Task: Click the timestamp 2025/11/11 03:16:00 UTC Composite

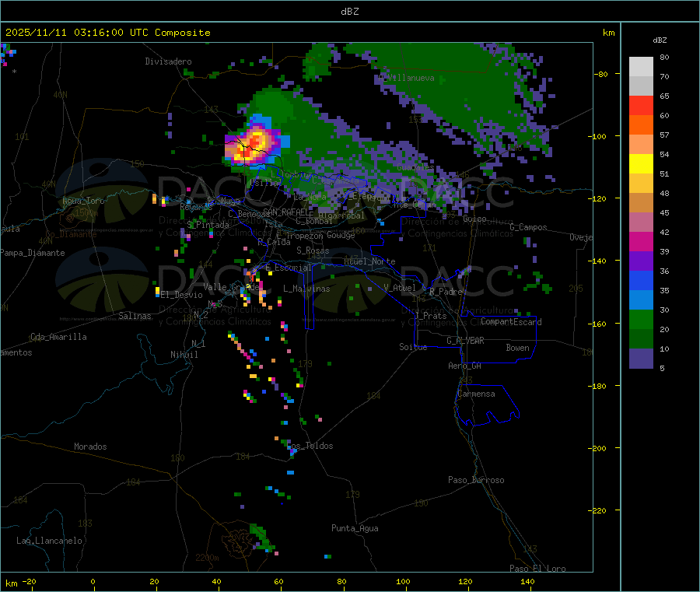Action: [107, 33]
